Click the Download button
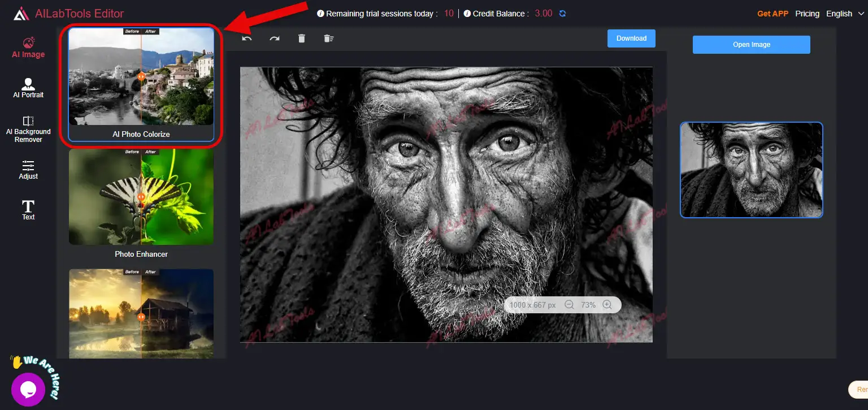 pos(631,38)
